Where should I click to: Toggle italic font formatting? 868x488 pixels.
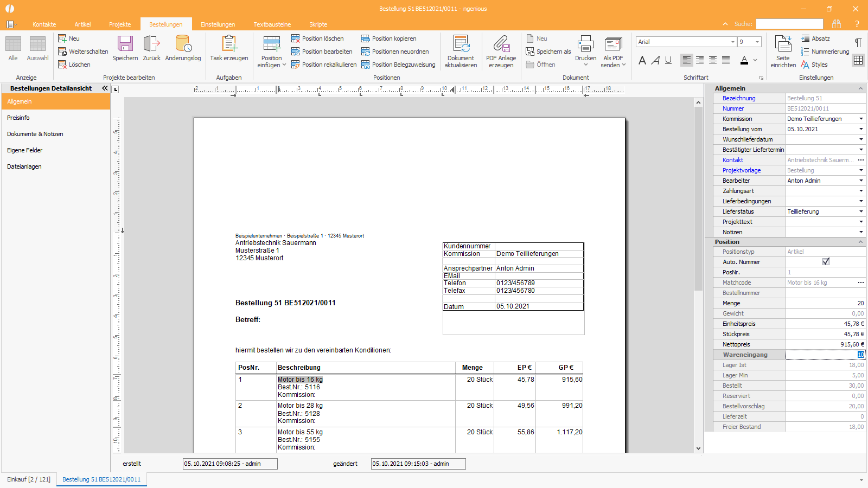655,60
